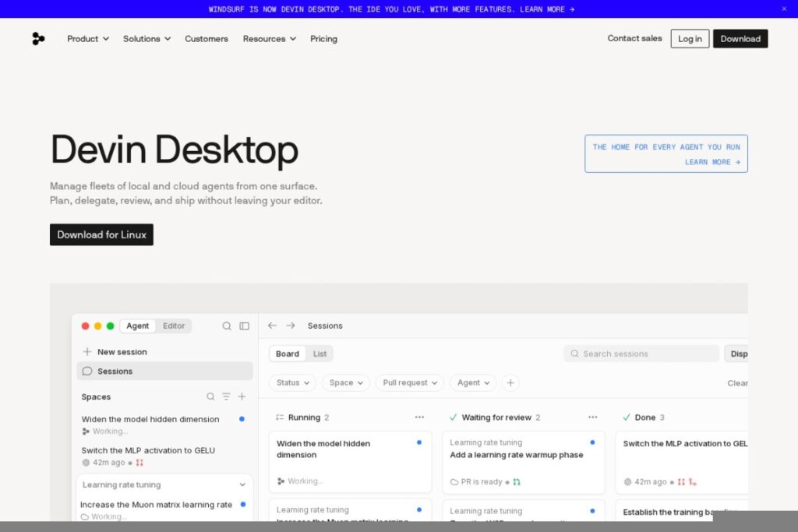
Task: Click the Sessions title in the app header
Action: pos(325,326)
